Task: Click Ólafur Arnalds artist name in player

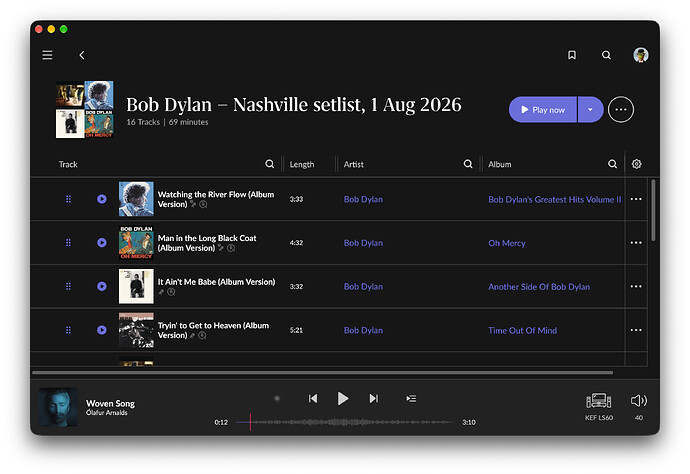Action: pos(106,413)
